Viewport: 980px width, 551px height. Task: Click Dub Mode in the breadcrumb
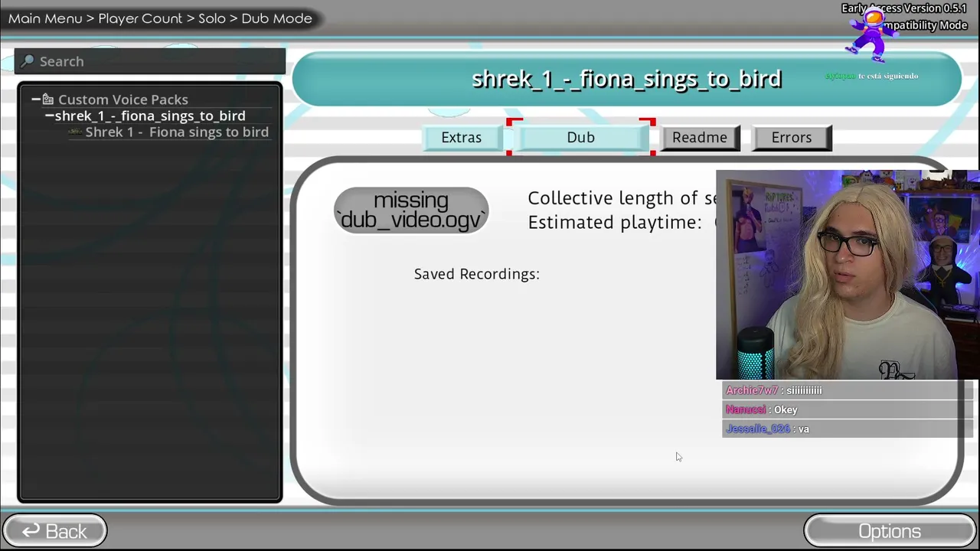click(x=277, y=18)
